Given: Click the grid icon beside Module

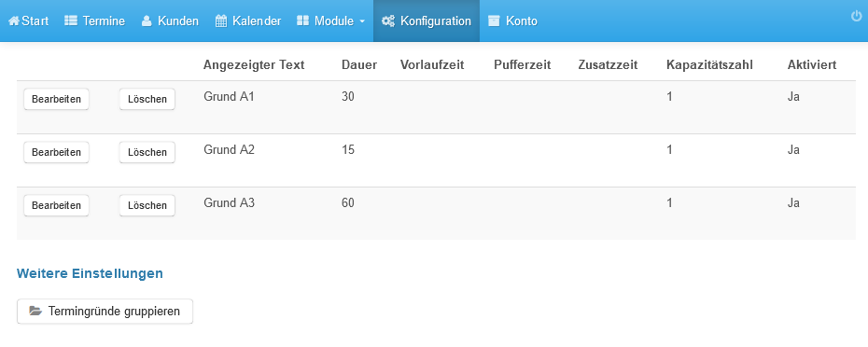Looking at the screenshot, I should pos(302,21).
